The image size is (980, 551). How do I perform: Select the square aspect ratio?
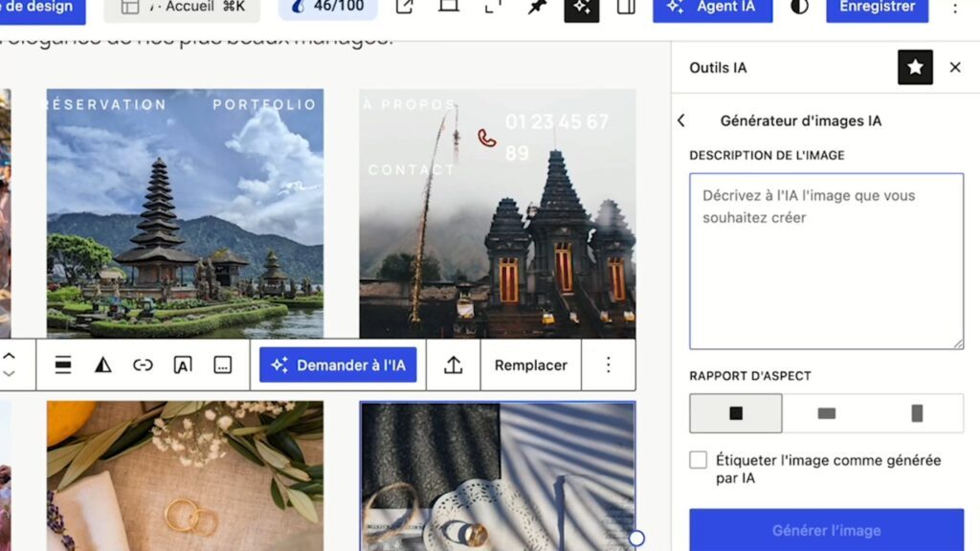(x=736, y=413)
